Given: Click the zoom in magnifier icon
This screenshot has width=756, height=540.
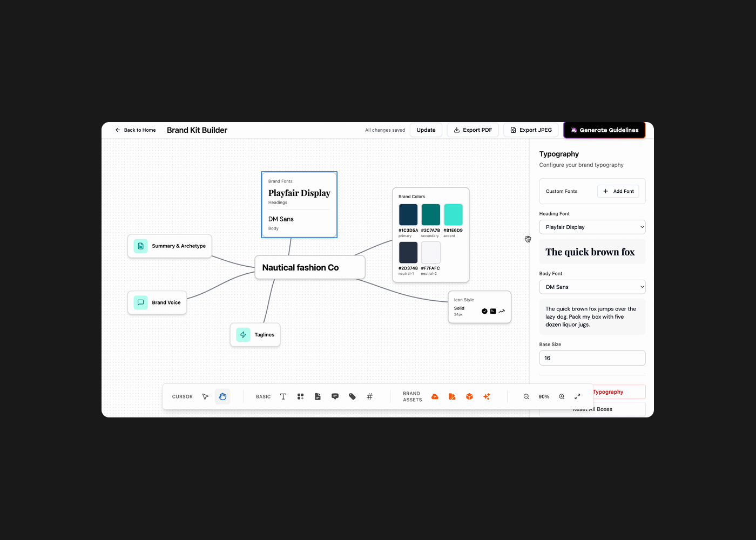Looking at the screenshot, I should point(562,396).
